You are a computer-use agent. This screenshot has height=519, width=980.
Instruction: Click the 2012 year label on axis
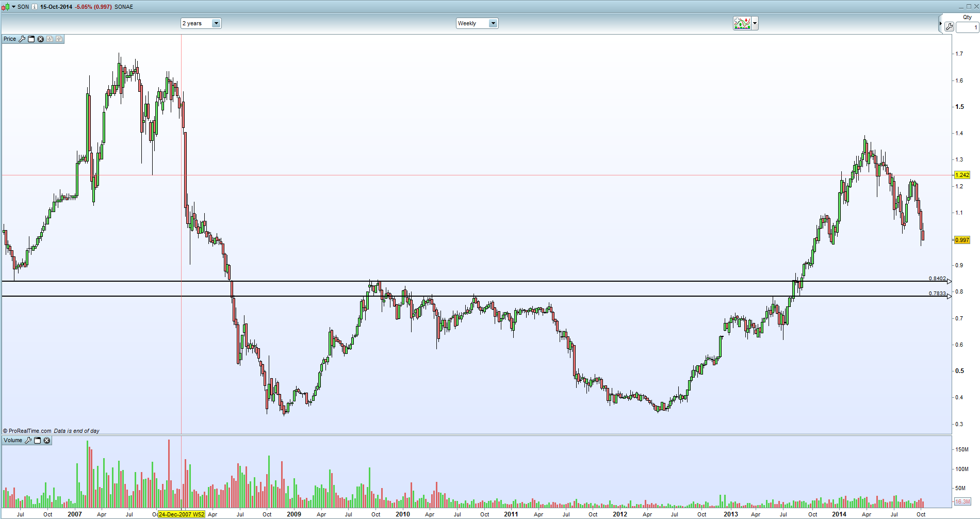[620, 514]
